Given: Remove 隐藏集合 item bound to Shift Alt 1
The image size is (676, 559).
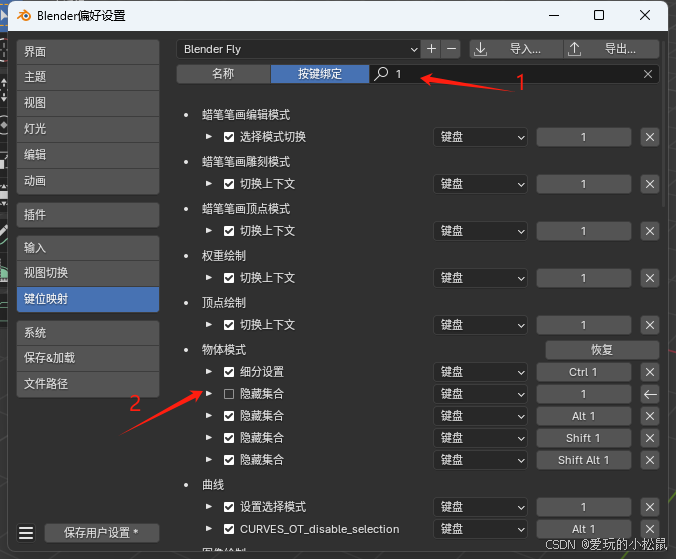Looking at the screenshot, I should point(650,460).
